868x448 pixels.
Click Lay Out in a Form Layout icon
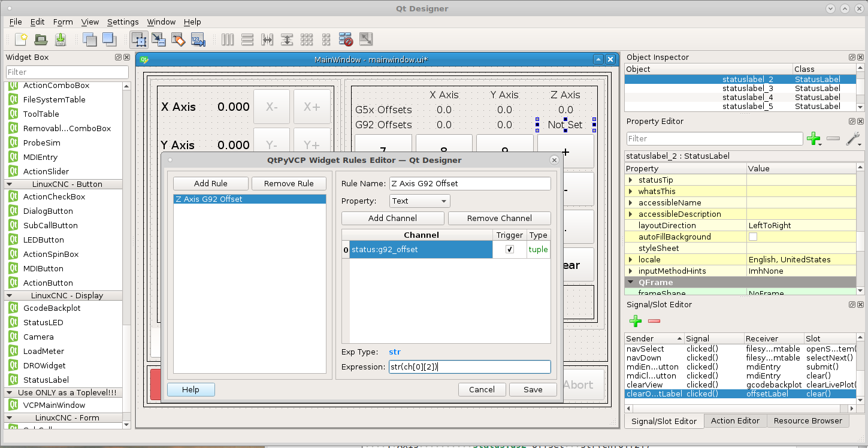(x=326, y=40)
